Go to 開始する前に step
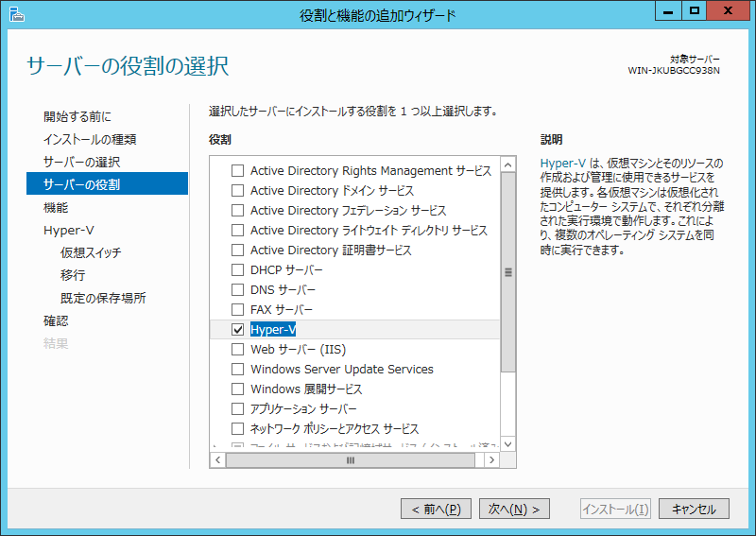The image size is (756, 536). (77, 116)
